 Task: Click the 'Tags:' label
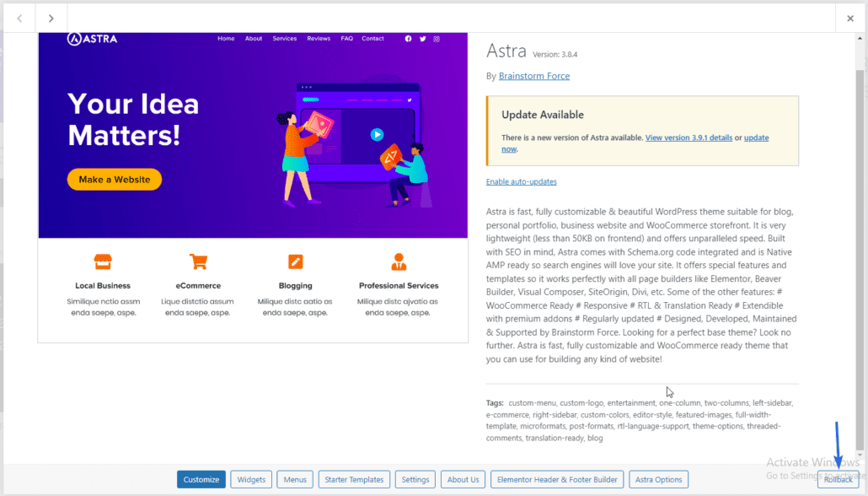[x=495, y=403]
